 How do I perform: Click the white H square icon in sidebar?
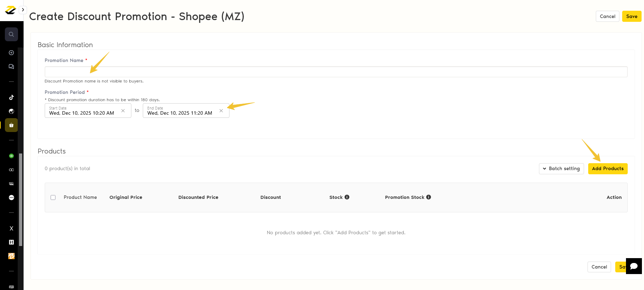click(11, 242)
